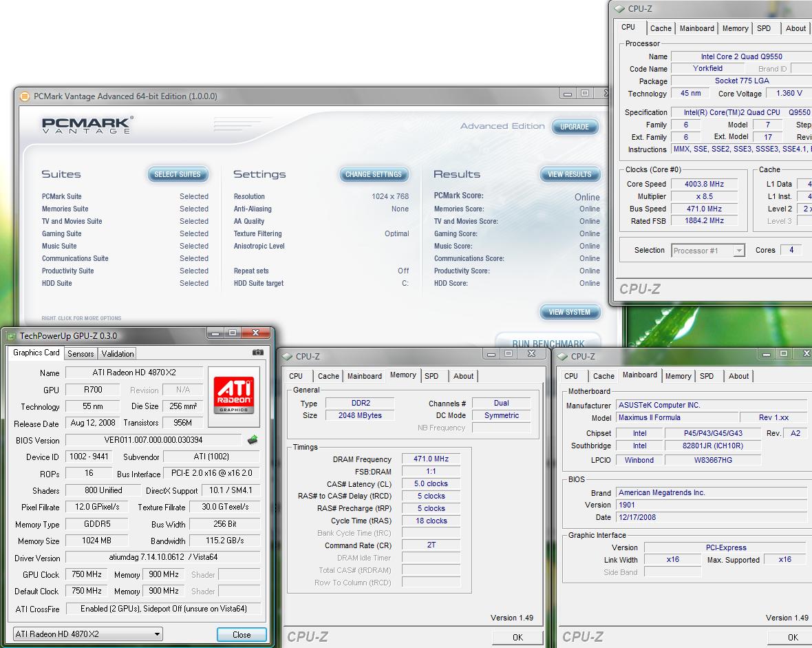Screen dimensions: 812x648
Task: Click the Select Suites button
Action: [178, 174]
